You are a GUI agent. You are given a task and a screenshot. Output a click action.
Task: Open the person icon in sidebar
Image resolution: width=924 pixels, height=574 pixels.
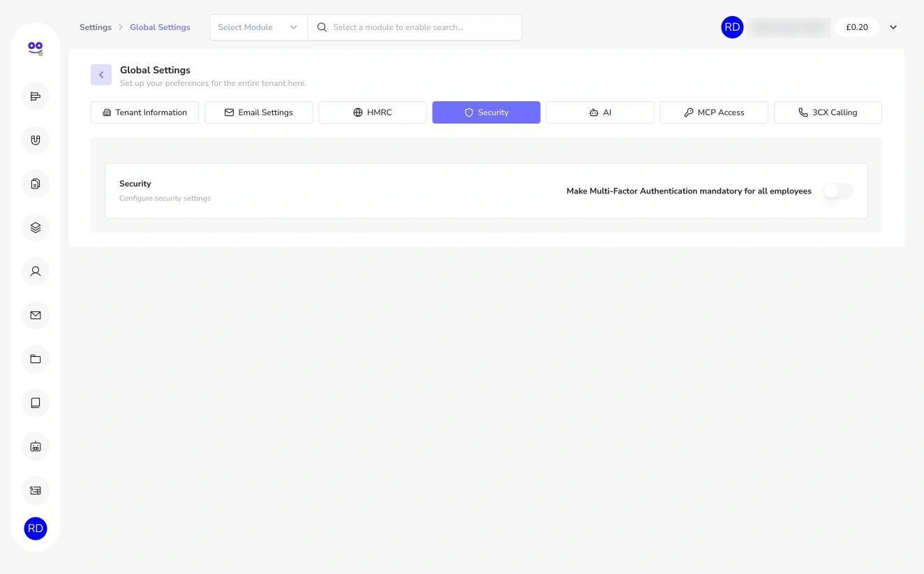36,271
